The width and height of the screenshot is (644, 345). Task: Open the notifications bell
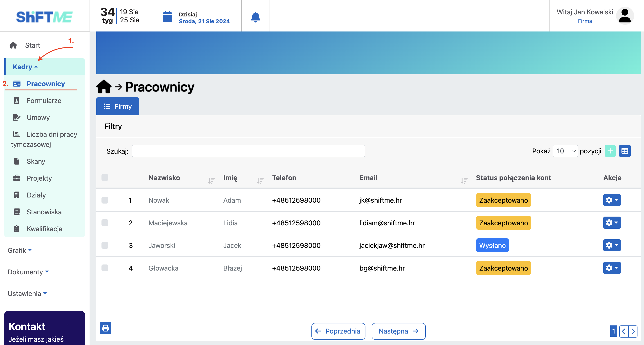point(255,17)
